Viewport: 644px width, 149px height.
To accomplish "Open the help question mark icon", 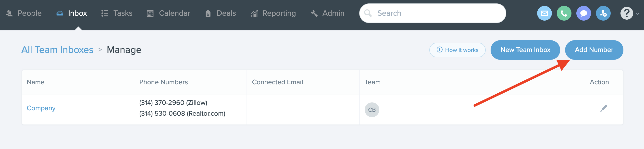I will pyautogui.click(x=627, y=13).
